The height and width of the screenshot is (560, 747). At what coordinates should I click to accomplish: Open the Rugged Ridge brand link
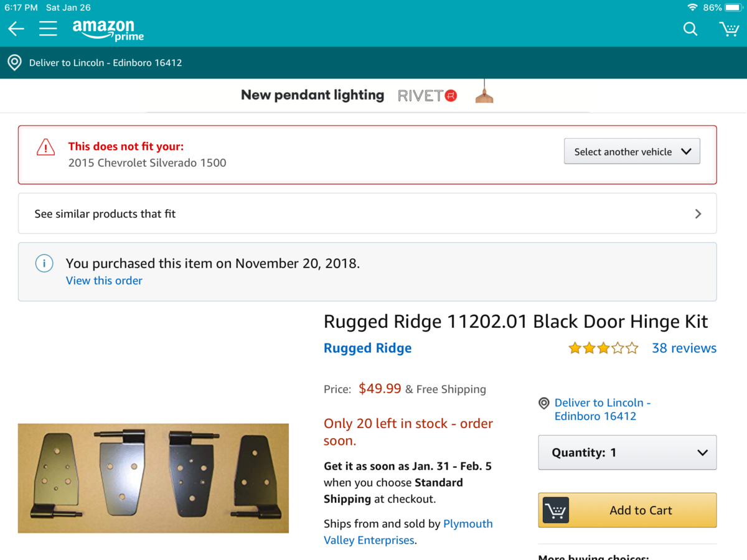[x=367, y=348]
